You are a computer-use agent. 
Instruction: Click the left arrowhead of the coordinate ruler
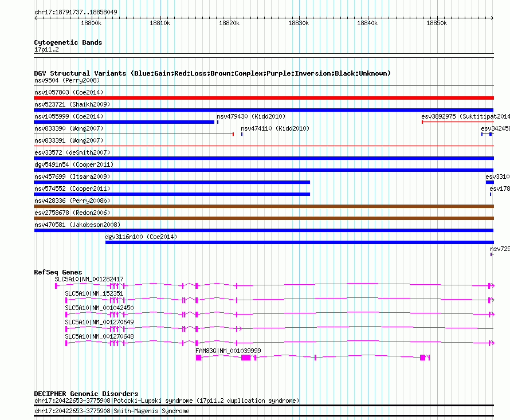[36, 18]
